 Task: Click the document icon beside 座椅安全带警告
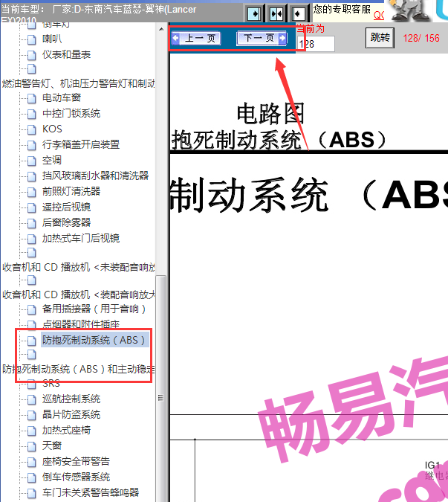(32, 463)
